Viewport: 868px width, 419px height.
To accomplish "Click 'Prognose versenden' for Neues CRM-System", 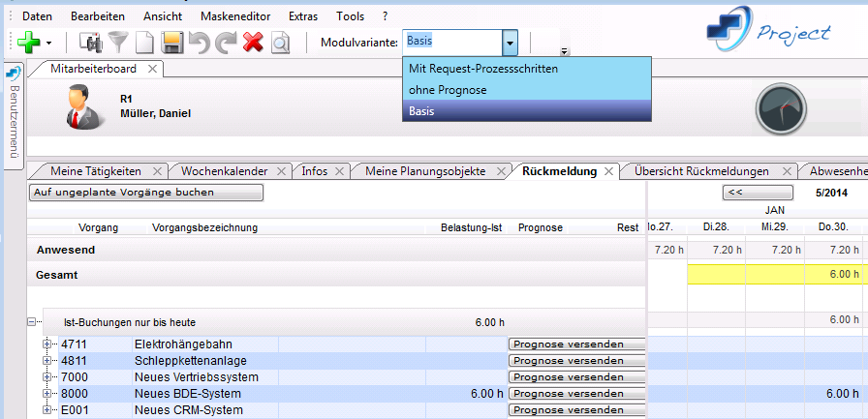I will click(x=576, y=410).
